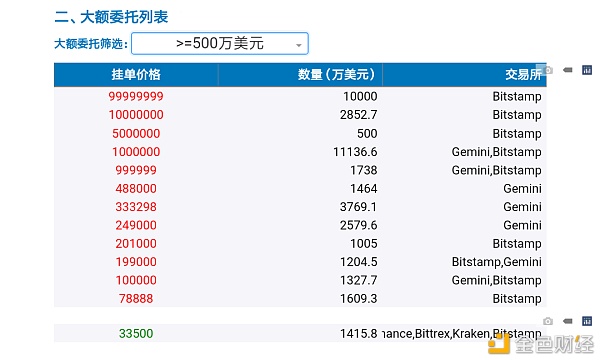Click the green 33500 price entry
This screenshot has height=360, width=600.
tap(136, 334)
